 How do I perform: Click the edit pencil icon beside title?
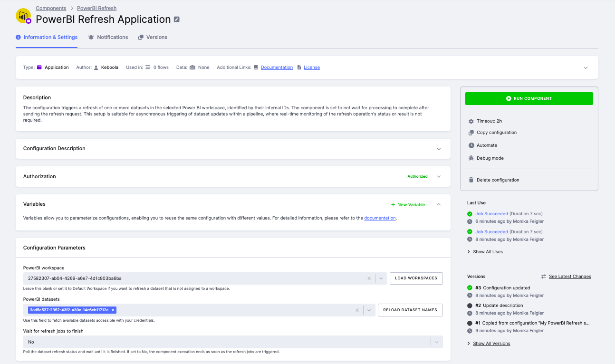(x=177, y=19)
